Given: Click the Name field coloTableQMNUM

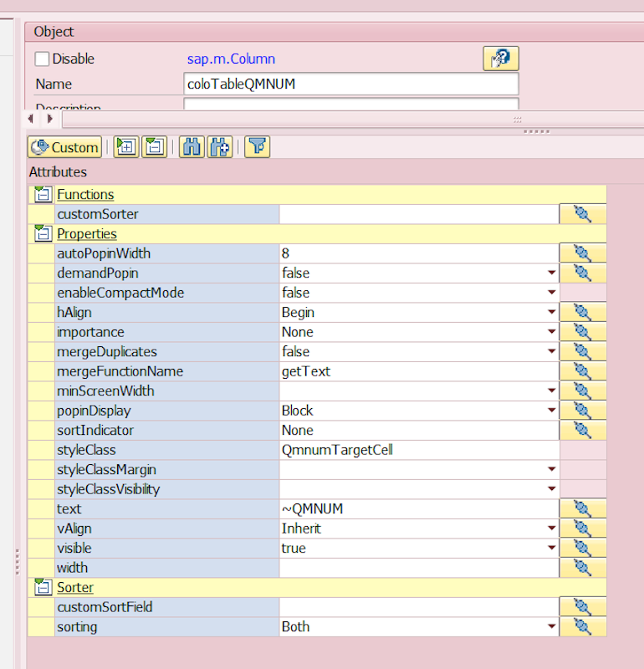Looking at the screenshot, I should tap(351, 84).
